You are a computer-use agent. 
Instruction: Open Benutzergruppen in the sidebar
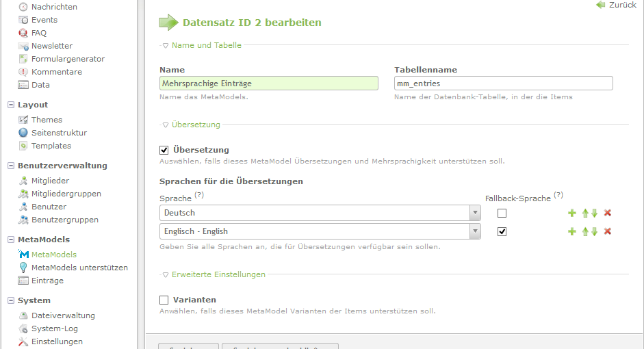pos(64,220)
